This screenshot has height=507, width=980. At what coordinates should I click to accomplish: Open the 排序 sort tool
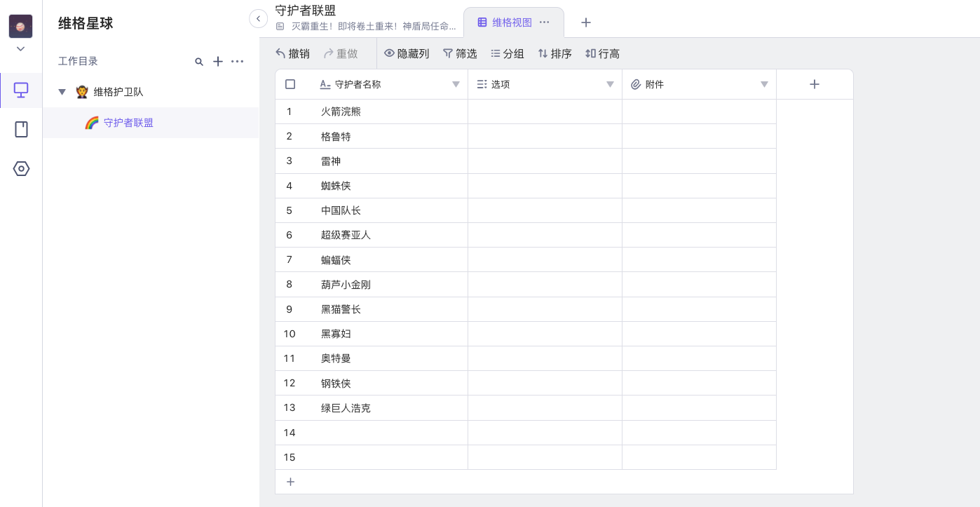tap(554, 53)
